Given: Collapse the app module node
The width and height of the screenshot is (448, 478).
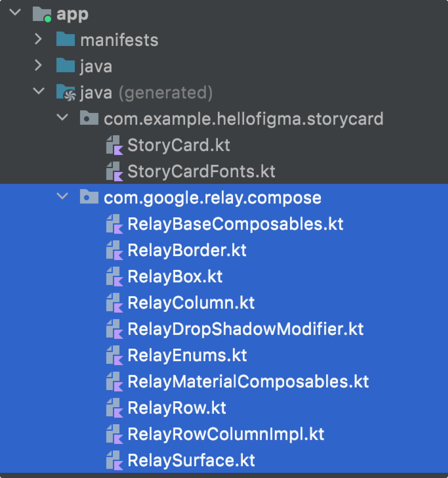Looking at the screenshot, I should [x=15, y=12].
